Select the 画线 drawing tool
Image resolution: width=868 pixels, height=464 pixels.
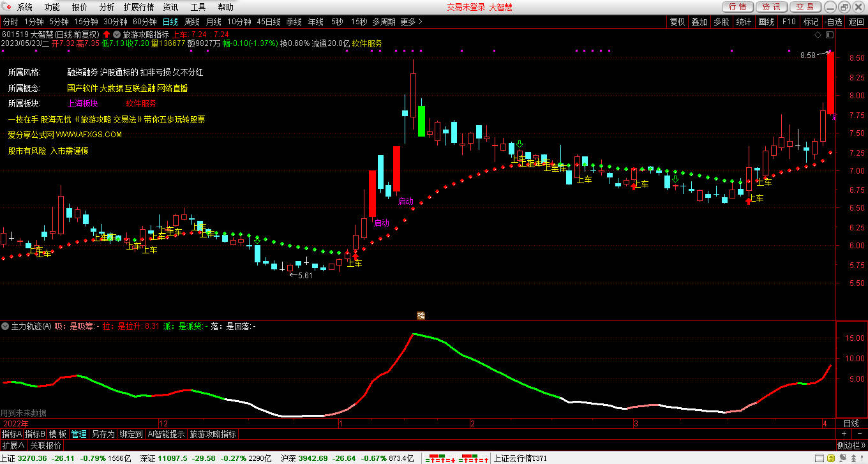pos(766,22)
